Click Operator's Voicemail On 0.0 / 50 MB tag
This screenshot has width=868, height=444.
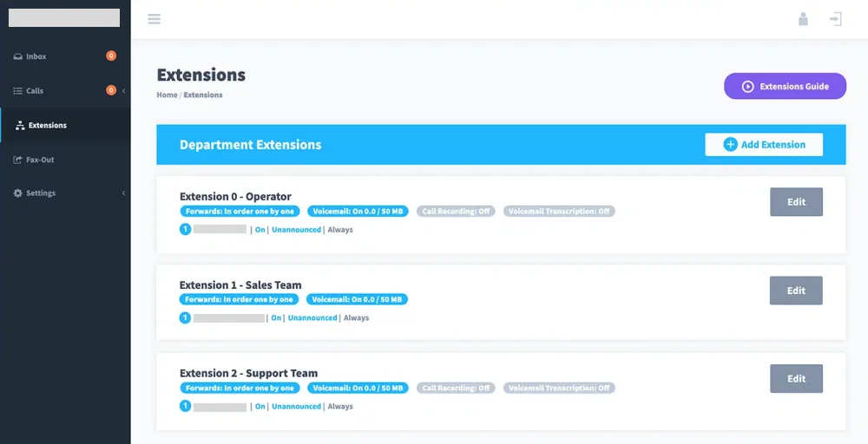[358, 212]
